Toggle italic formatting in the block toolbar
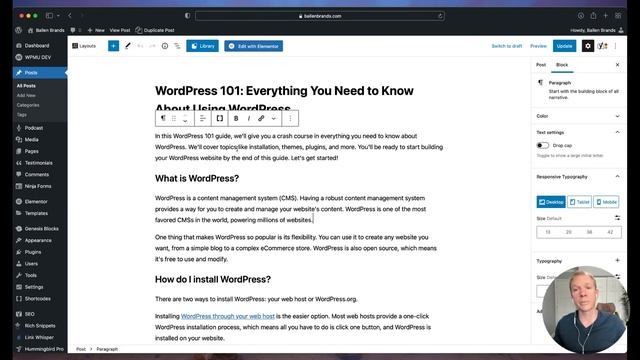The width and height of the screenshot is (640, 360). point(249,118)
